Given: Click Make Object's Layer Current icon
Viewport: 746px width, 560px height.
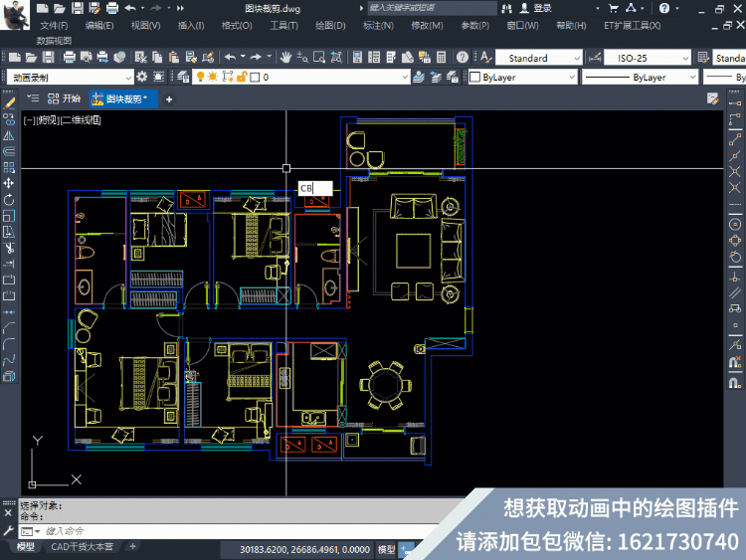Looking at the screenshot, I should point(419,77).
